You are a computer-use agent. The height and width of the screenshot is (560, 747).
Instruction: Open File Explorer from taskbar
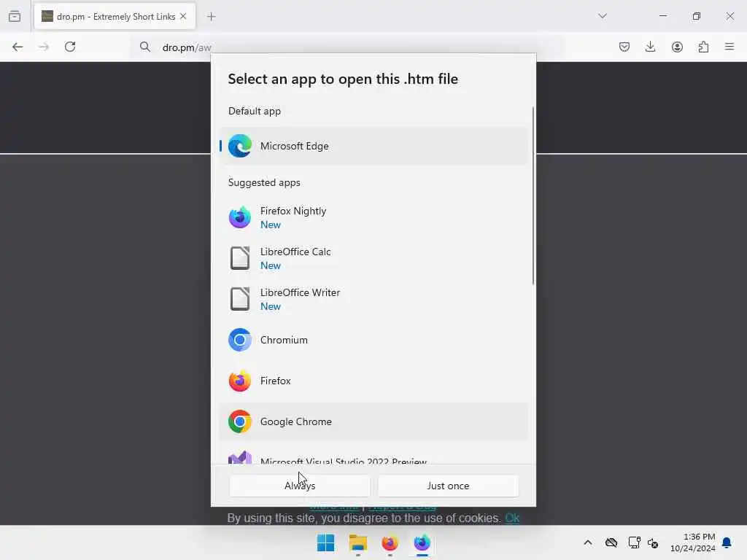click(357, 542)
